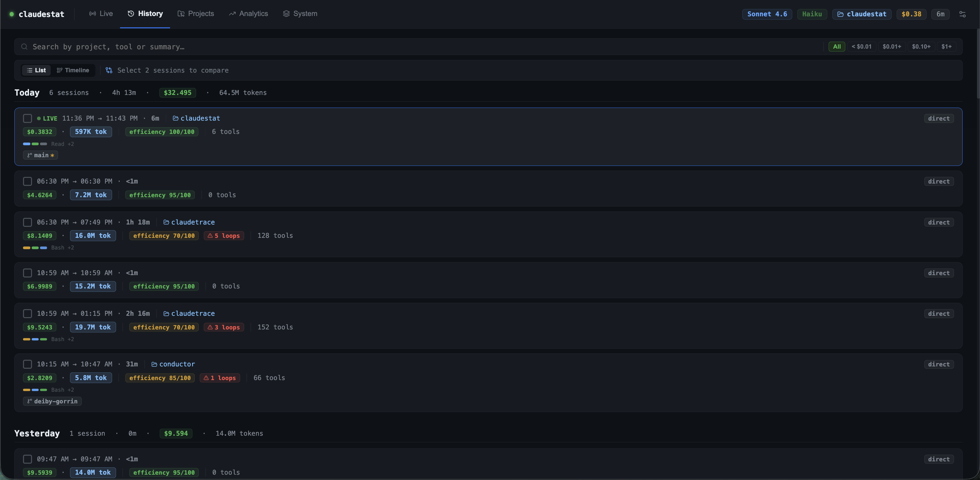The height and width of the screenshot is (480, 980).
Task: Check the conductor session checkbox
Action: (27, 364)
